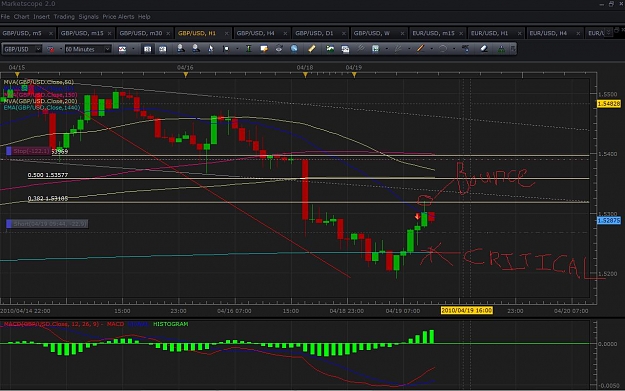Close the EUR/USD, m15 tab
This screenshot has width=625, height=391.
coord(461,33)
